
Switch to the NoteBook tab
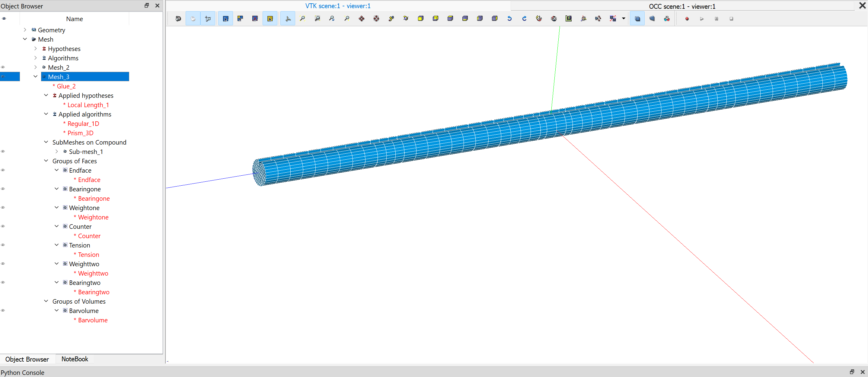tap(75, 359)
